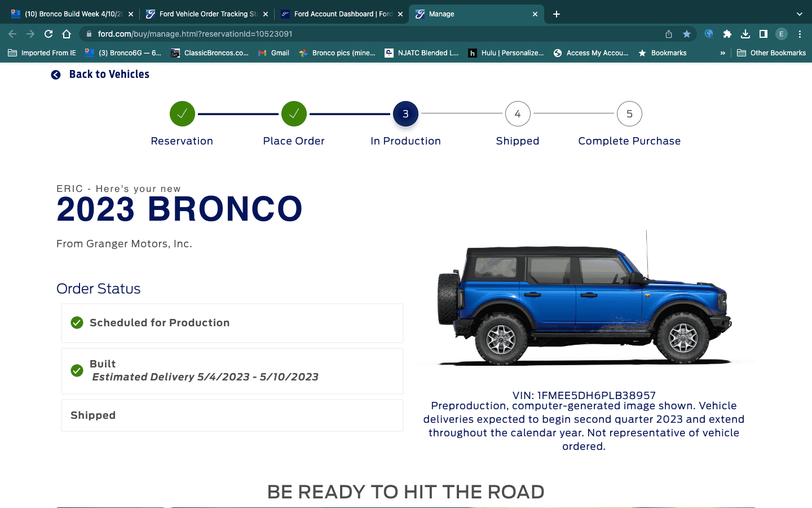Open the Gmail bookmark
The image size is (812, 508).
(273, 53)
